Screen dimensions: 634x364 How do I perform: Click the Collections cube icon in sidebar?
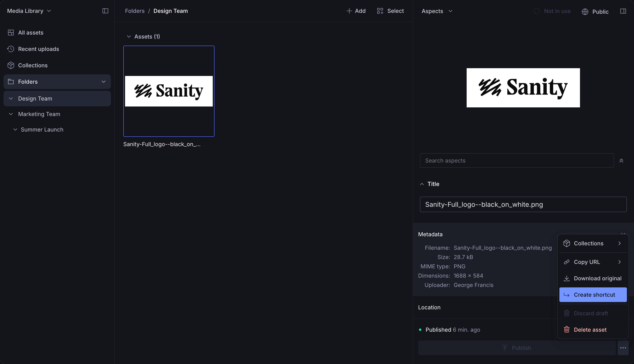click(x=11, y=65)
